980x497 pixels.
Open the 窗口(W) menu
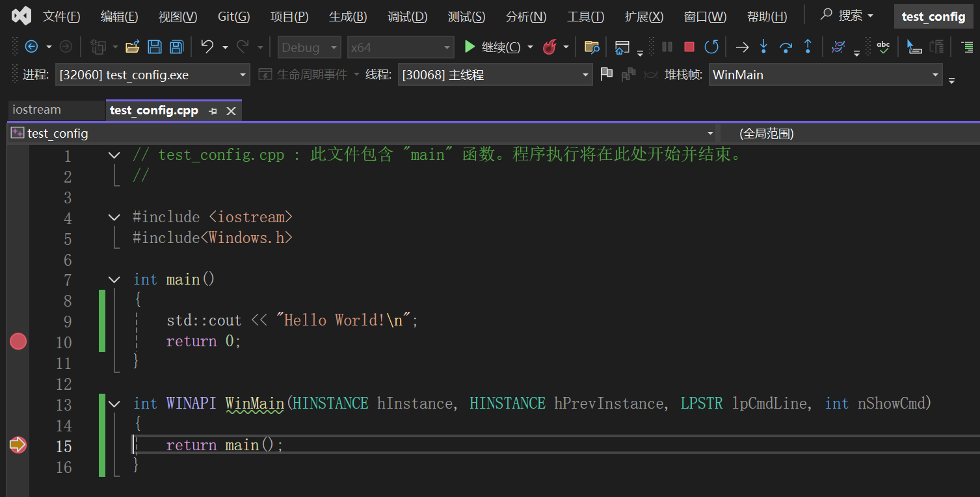coord(706,16)
